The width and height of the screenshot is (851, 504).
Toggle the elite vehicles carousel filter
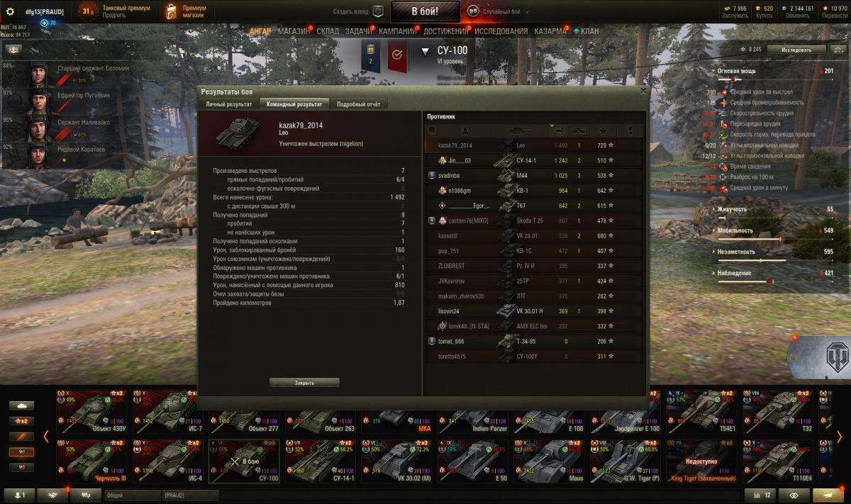(21, 452)
